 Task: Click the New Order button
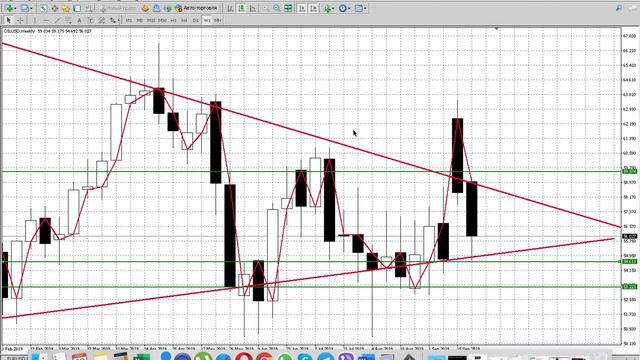(118, 8)
